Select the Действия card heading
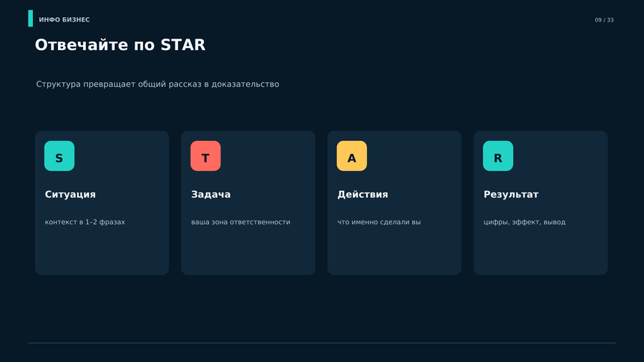644x362 pixels. (x=363, y=195)
